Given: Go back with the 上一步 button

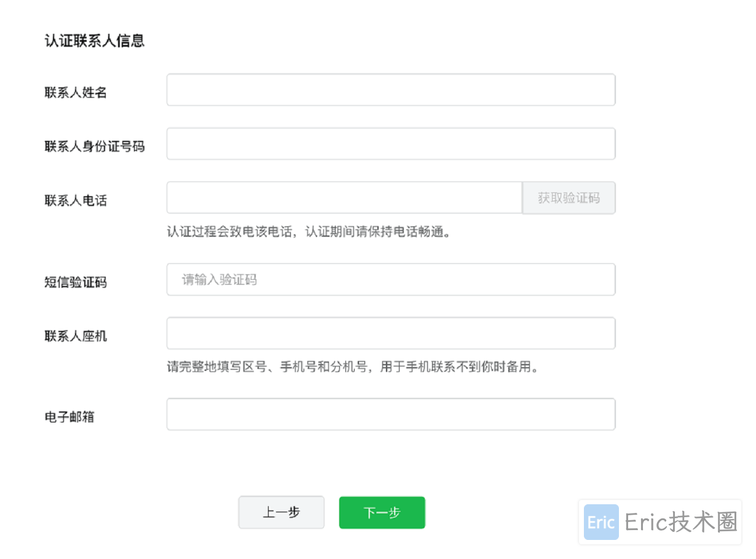Looking at the screenshot, I should 281,513.
